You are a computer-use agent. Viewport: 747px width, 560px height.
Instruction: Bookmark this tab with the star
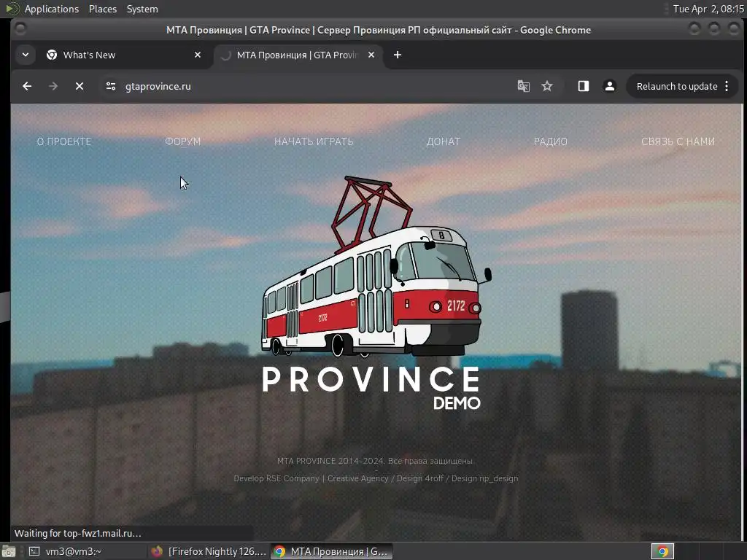(547, 86)
